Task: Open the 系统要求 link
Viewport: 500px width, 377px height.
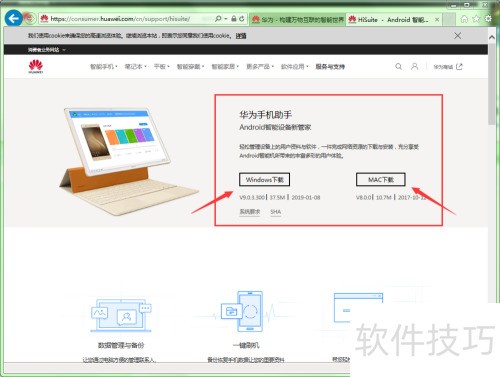Action: [250, 212]
